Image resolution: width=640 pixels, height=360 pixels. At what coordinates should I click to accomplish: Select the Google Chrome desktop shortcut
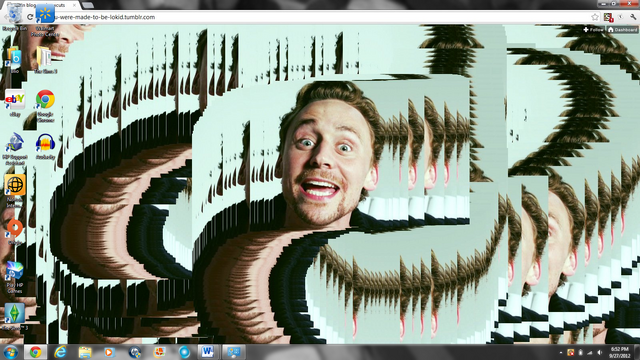[x=45, y=106]
